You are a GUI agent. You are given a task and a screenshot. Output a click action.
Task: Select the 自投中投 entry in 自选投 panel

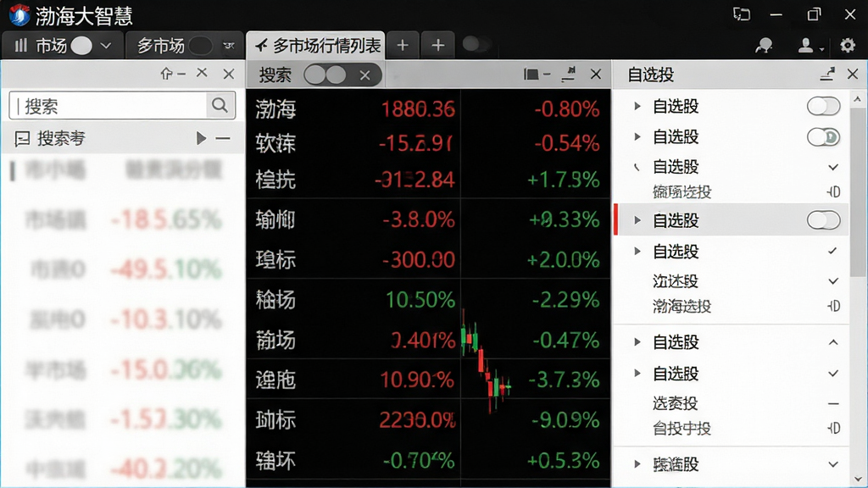coord(731,428)
